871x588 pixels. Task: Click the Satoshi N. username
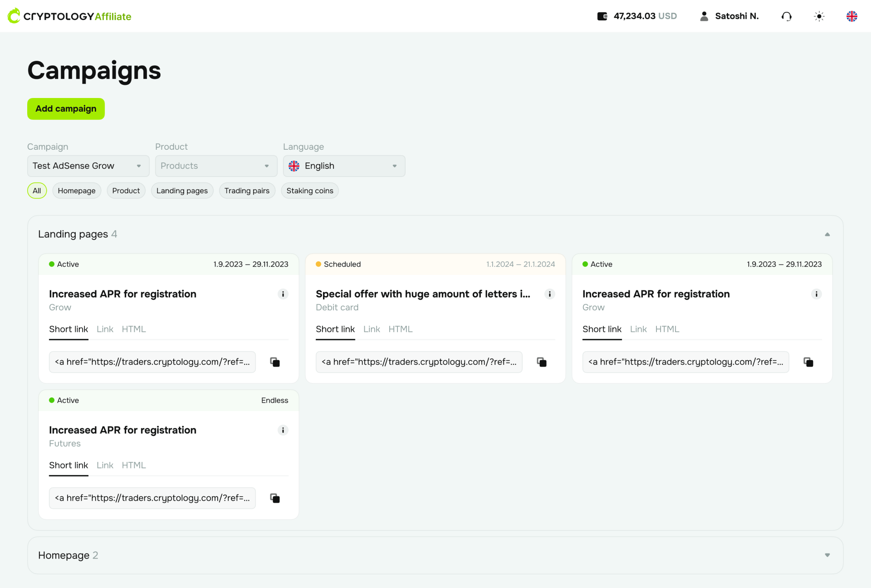[737, 16]
